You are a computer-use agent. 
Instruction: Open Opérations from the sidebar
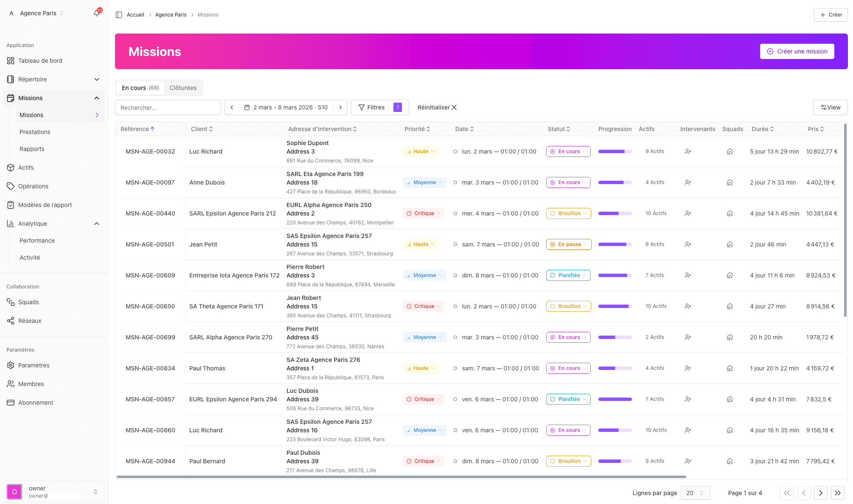[x=33, y=186]
